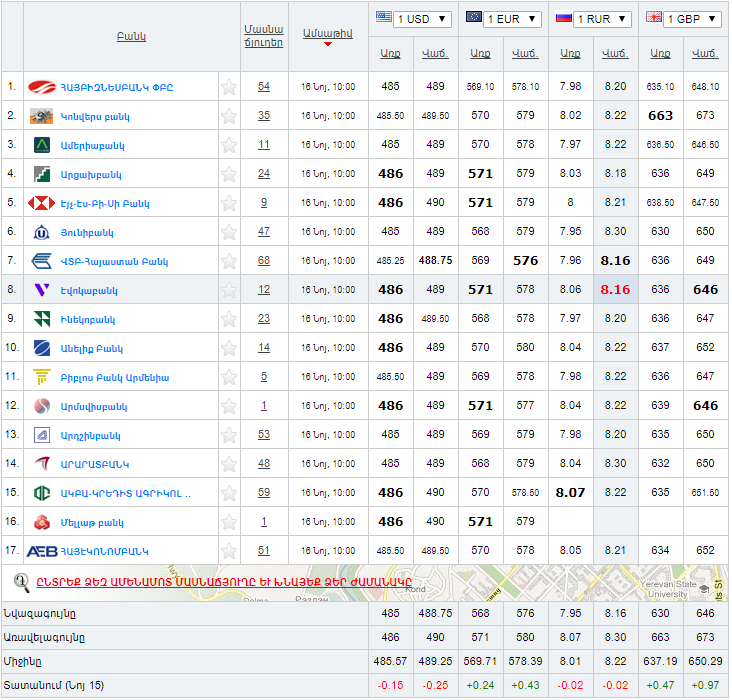732x700 pixels.
Task: Toggle favorite star for Կոնվերս բանկ
Action: pos(229,116)
